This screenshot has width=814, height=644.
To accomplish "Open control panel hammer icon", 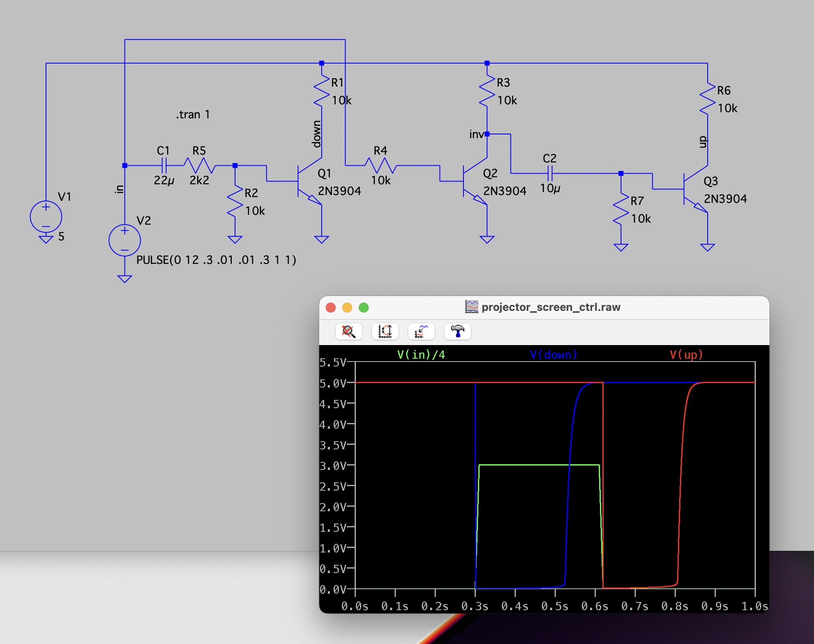I will pos(457,331).
